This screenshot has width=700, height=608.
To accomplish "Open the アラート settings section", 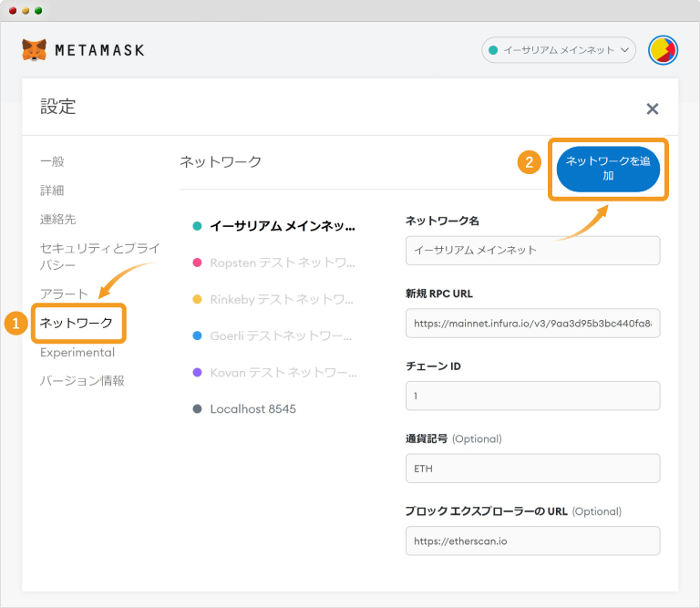I will tap(64, 294).
